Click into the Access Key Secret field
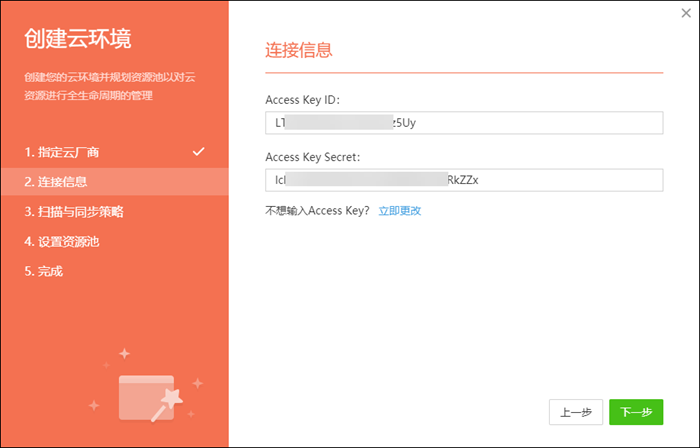Viewport: 700px width, 448px height. point(464,181)
